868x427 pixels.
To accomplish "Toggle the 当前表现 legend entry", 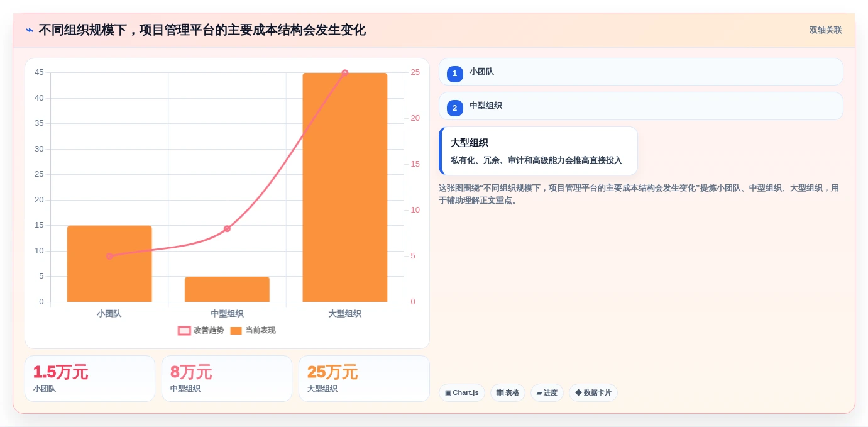I will 253,330.
